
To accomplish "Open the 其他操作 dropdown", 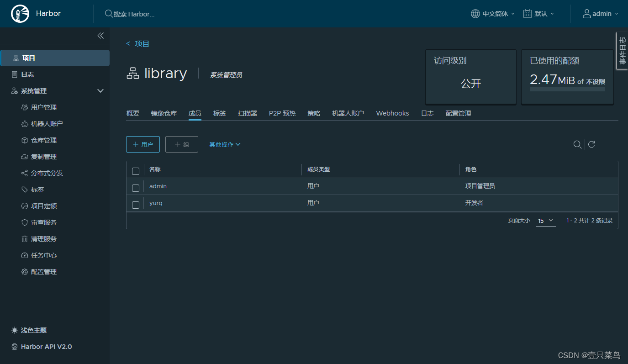I will pos(225,144).
